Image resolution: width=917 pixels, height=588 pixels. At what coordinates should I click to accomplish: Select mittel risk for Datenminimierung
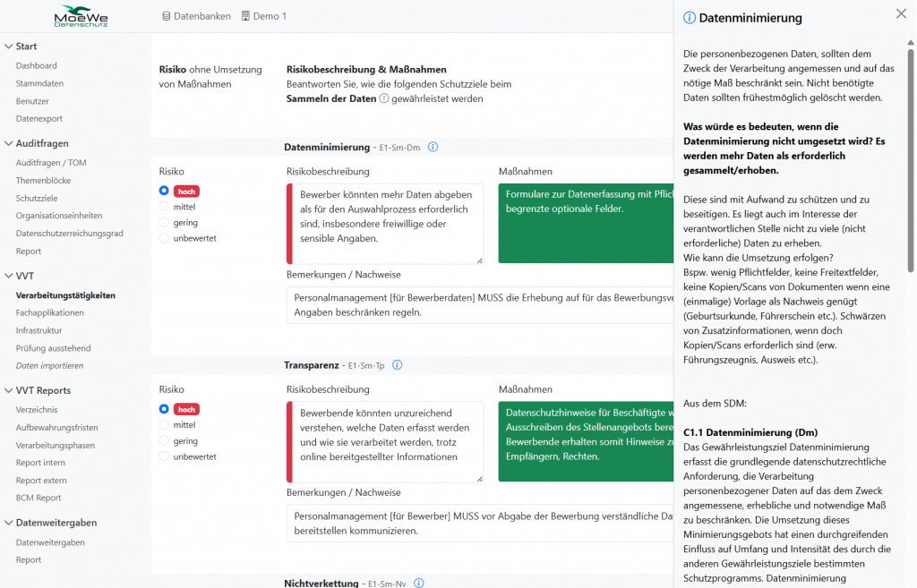pos(164,207)
